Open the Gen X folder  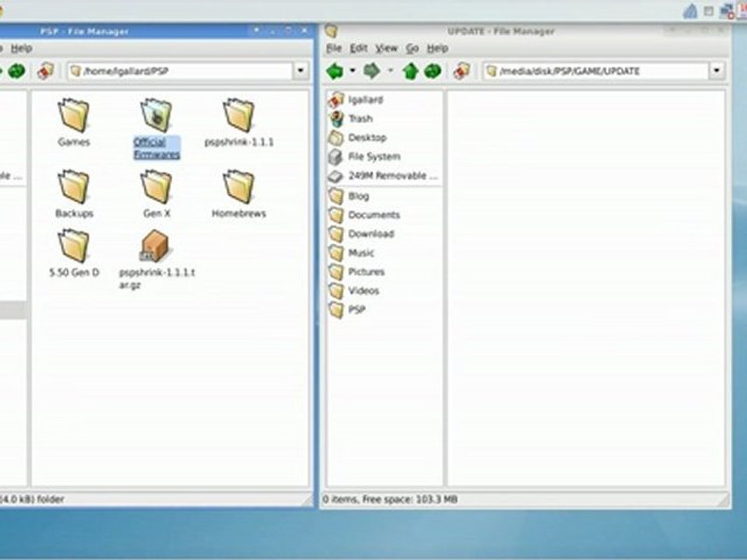click(x=156, y=194)
